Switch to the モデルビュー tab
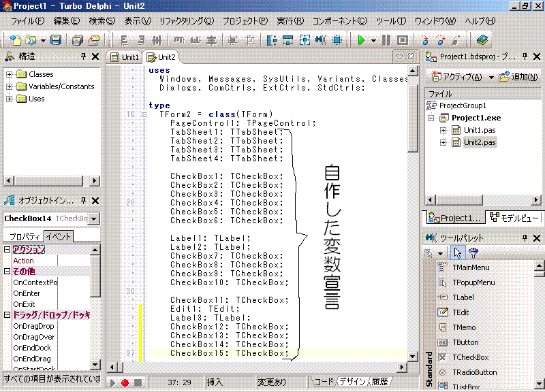The image size is (545, 392). click(x=514, y=218)
